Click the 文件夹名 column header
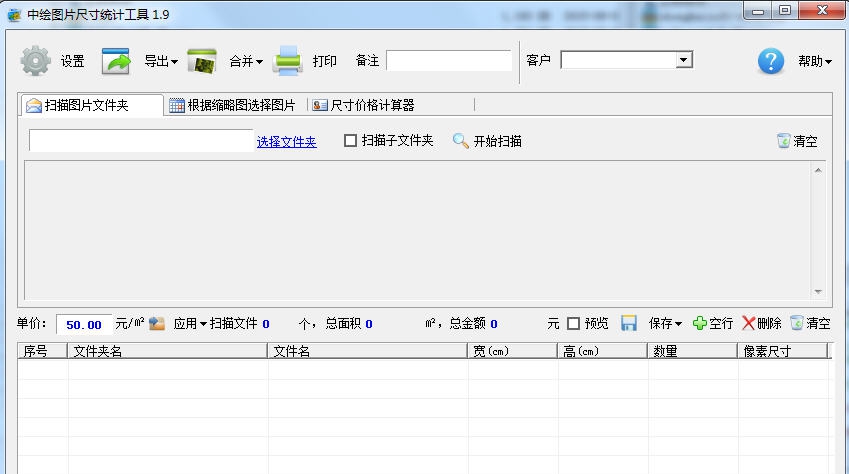 tap(168, 351)
